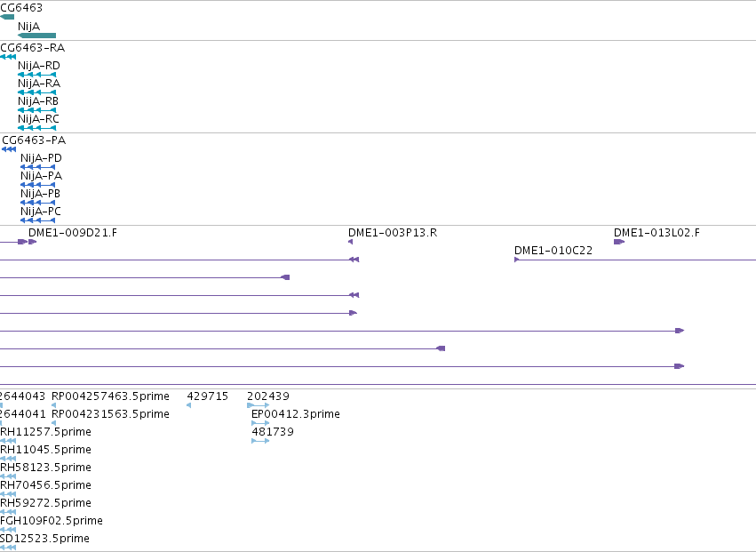The image size is (756, 552).
Task: Select the DME1-010C22 clone line start
Action: click(x=517, y=260)
